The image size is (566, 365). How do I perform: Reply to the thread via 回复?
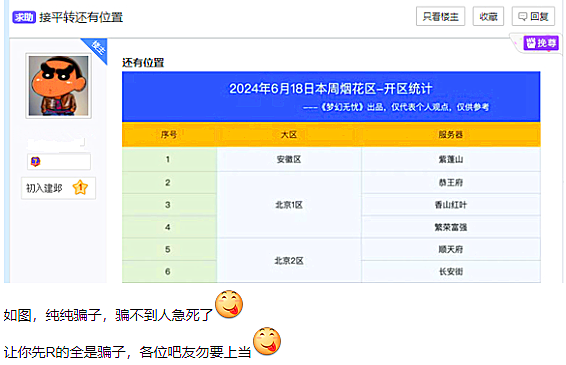pos(534,16)
